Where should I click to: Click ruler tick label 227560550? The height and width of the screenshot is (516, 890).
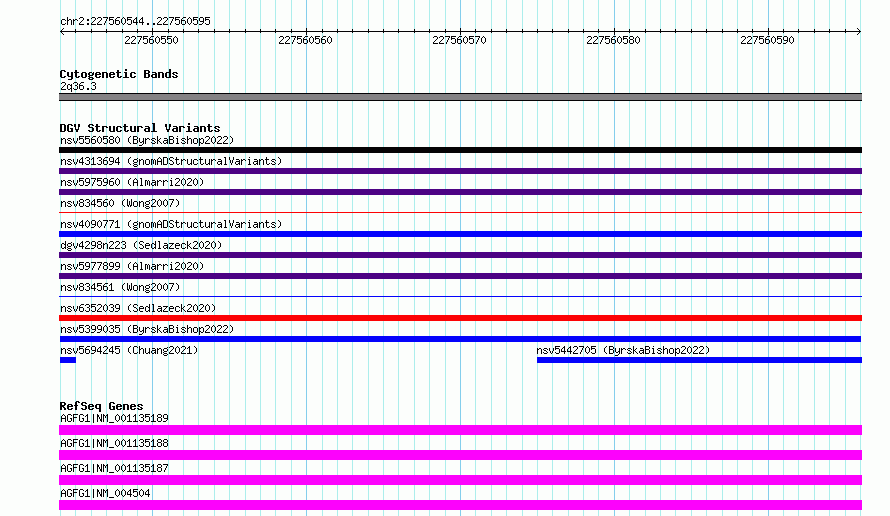(x=151, y=40)
